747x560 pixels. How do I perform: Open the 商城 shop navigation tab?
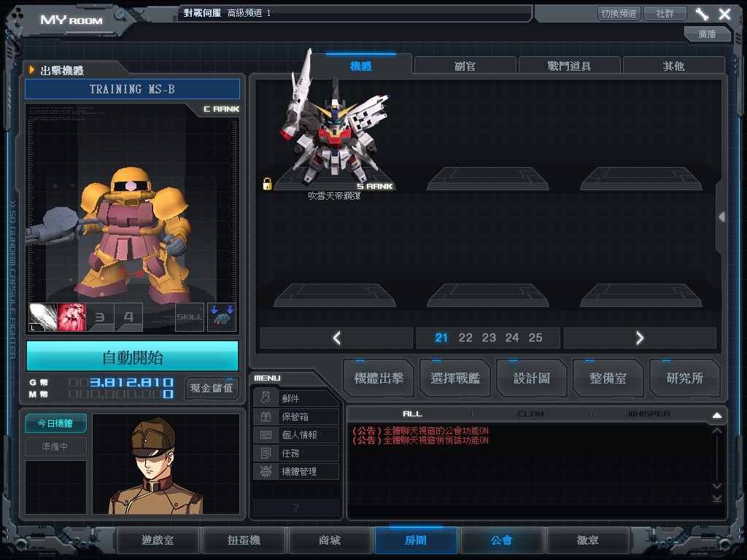tap(330, 540)
